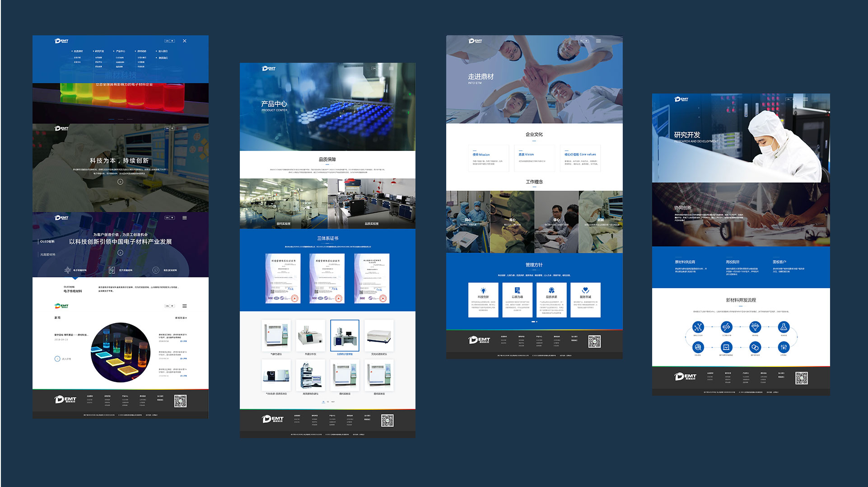Click the flask icon in development process
Image resolution: width=868 pixels, height=487 pixels.
click(784, 327)
